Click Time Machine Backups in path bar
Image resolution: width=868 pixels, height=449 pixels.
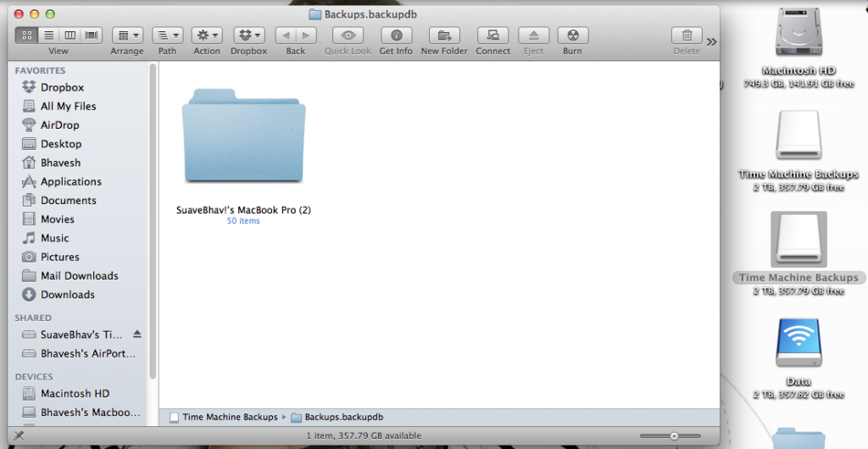tap(224, 417)
